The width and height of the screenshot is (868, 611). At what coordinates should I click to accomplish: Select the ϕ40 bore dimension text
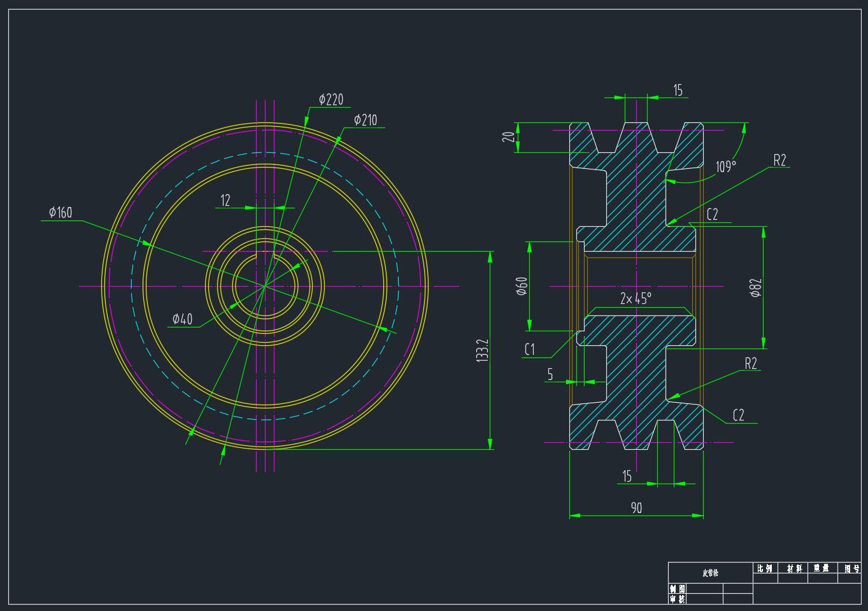[x=182, y=319]
